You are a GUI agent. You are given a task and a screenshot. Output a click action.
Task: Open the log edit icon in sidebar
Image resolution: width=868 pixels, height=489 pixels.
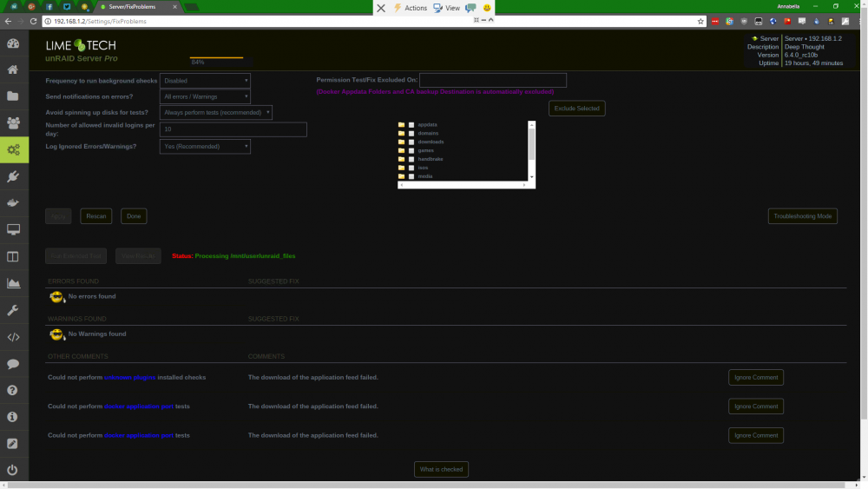click(x=13, y=444)
